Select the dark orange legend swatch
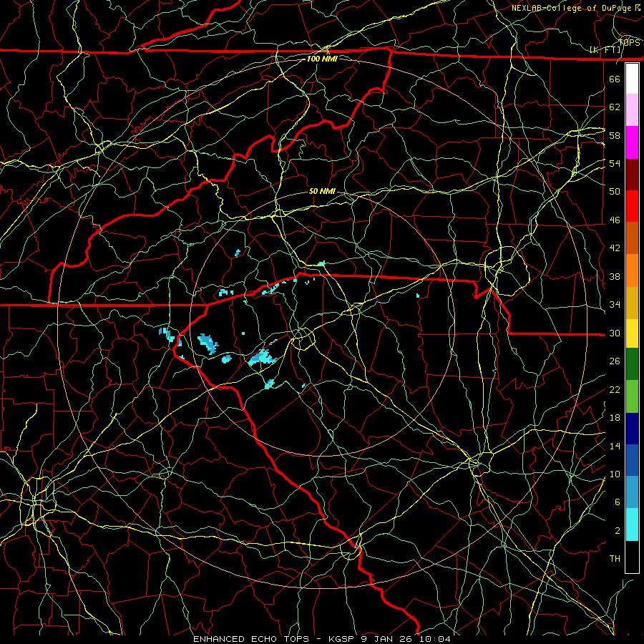This screenshot has width=644, height=644. click(632, 238)
